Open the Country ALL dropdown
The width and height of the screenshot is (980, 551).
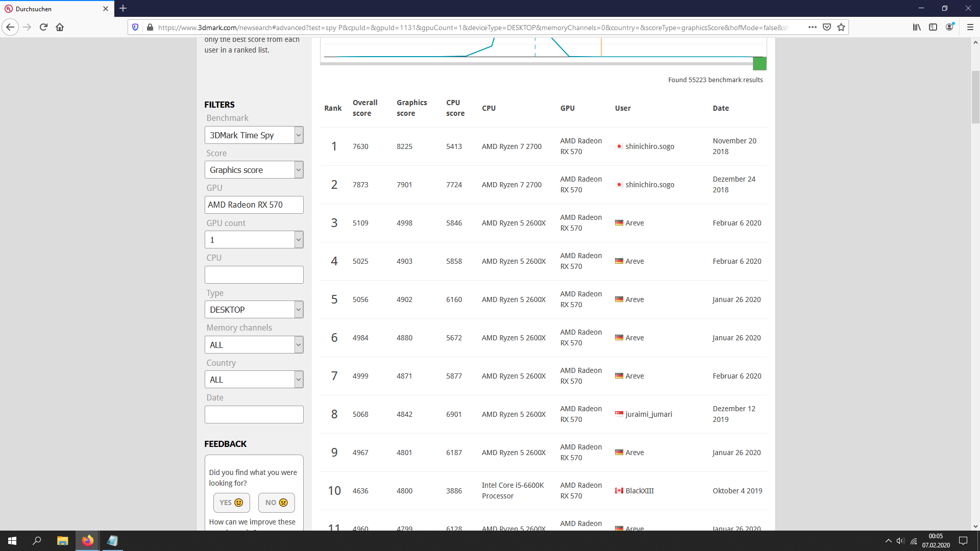pyautogui.click(x=254, y=380)
